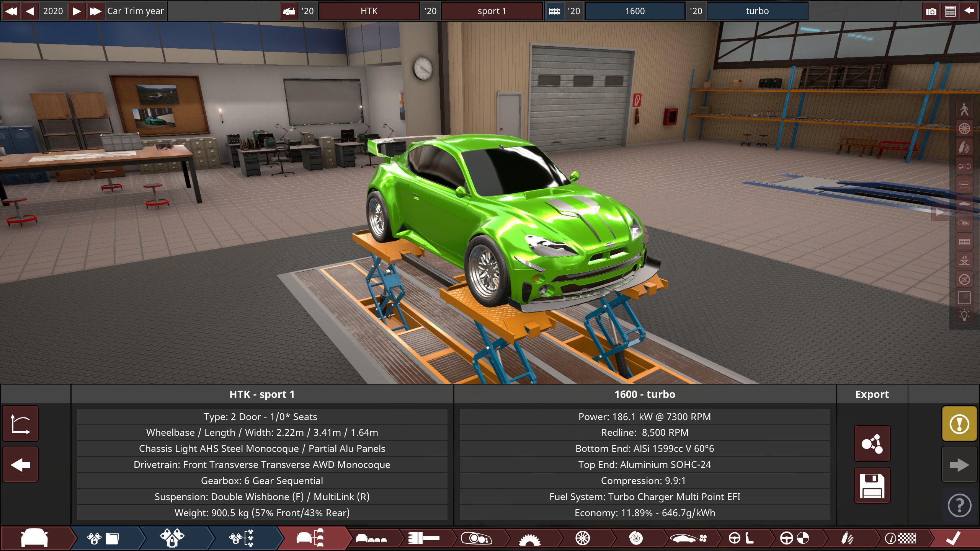This screenshot has height=551, width=980.
Task: Decrease trim year by one
Action: click(30, 11)
